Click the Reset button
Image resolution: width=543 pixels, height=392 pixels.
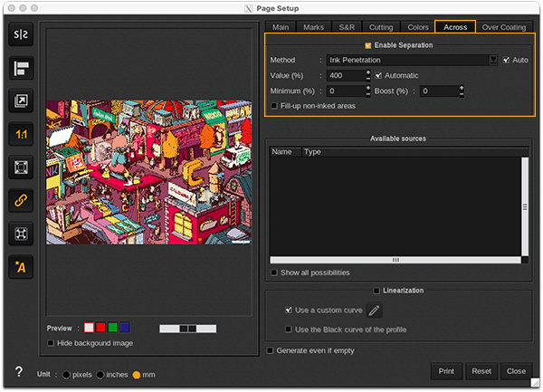click(x=481, y=371)
